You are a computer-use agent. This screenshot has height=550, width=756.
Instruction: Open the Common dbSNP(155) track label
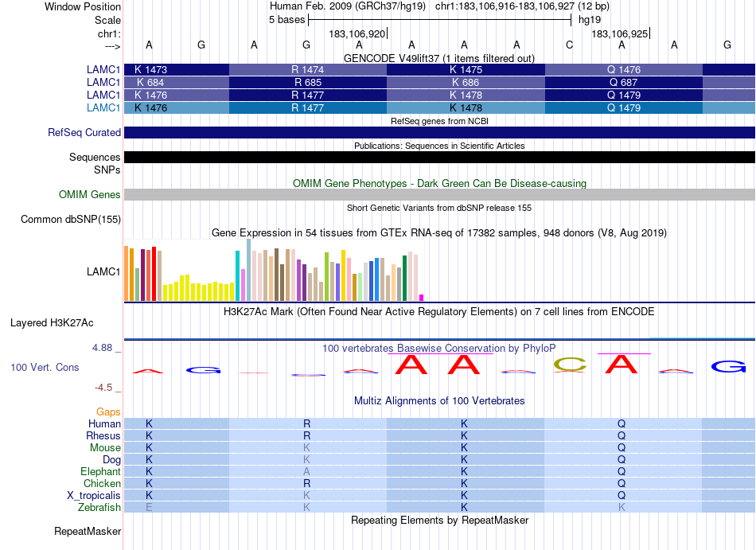70,220
